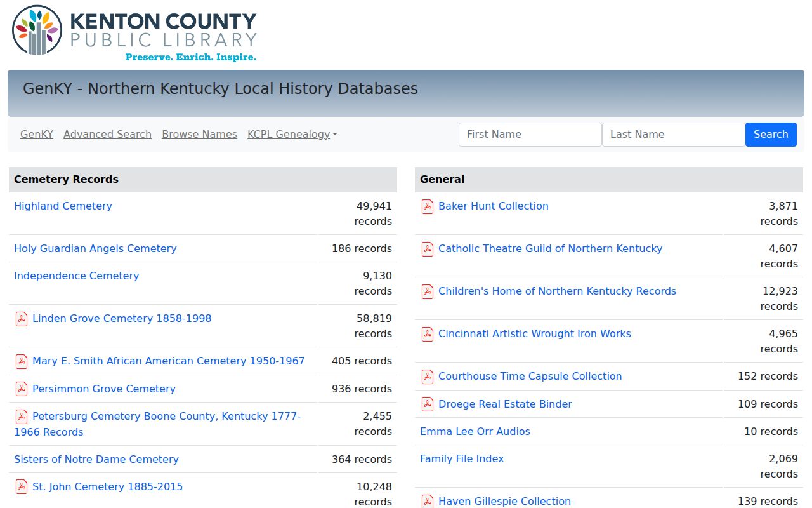The width and height of the screenshot is (812, 508).
Task: Click PDF icon beside Linden Grove Cemetery
Action: pos(22,319)
